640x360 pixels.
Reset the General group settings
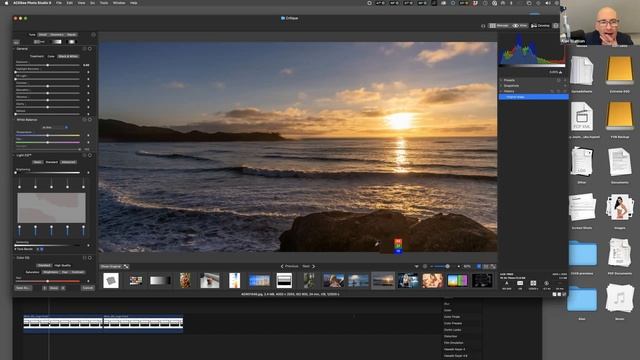90,49
